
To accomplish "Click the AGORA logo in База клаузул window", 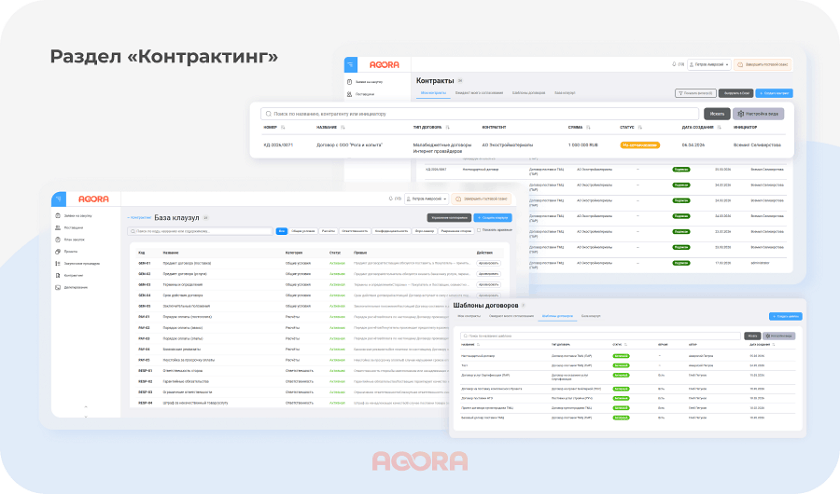I will pyautogui.click(x=93, y=199).
